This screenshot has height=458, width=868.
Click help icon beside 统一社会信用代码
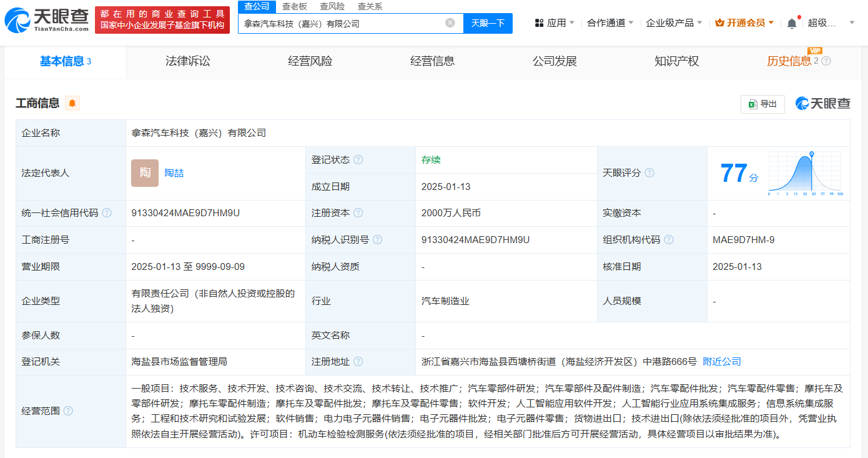pos(107,213)
